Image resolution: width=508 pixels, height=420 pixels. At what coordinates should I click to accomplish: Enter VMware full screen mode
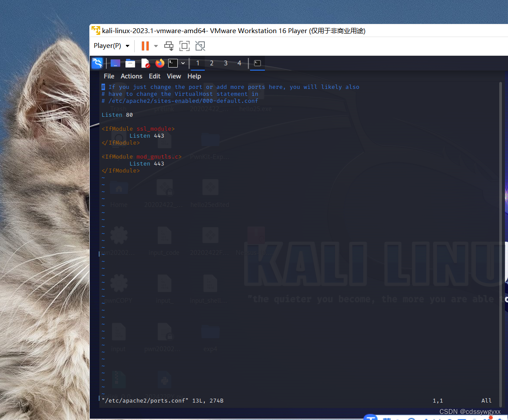coord(184,46)
